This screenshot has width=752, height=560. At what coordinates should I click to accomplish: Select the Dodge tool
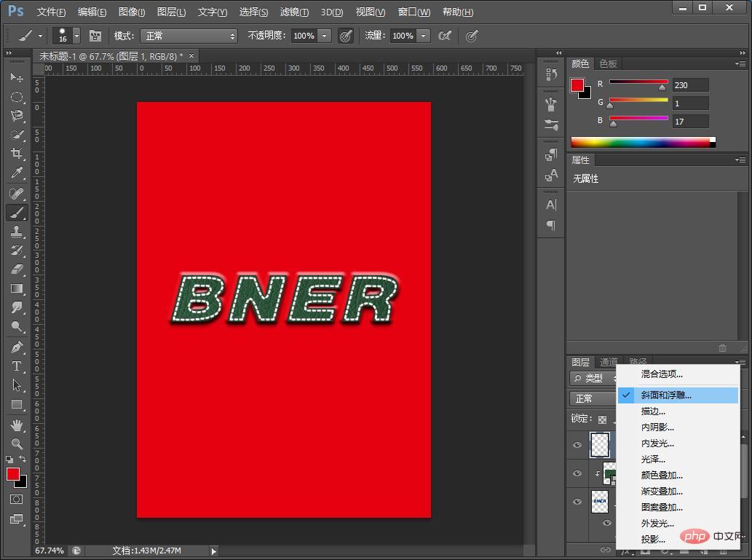point(16,326)
